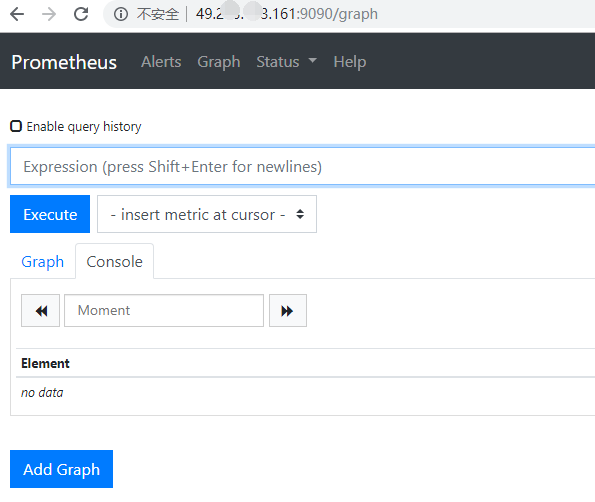This screenshot has height=502, width=595.
Task: Open the Status dropdown menu
Action: point(286,61)
